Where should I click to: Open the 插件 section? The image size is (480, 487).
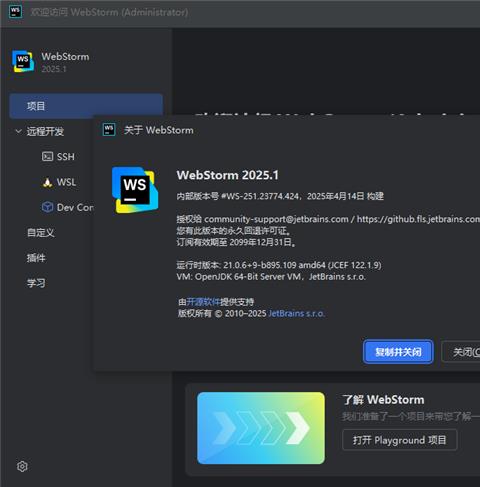point(36,258)
